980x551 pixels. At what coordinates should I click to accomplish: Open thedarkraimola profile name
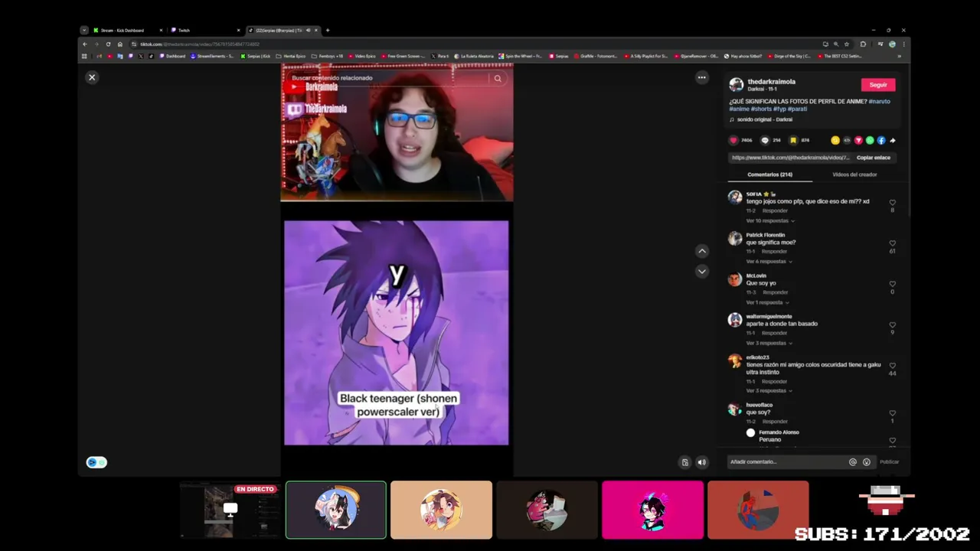tap(771, 81)
